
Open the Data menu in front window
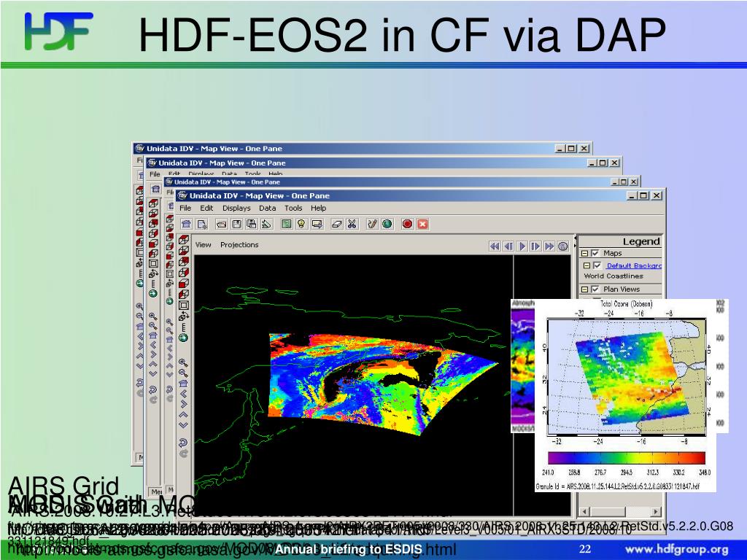tap(267, 208)
